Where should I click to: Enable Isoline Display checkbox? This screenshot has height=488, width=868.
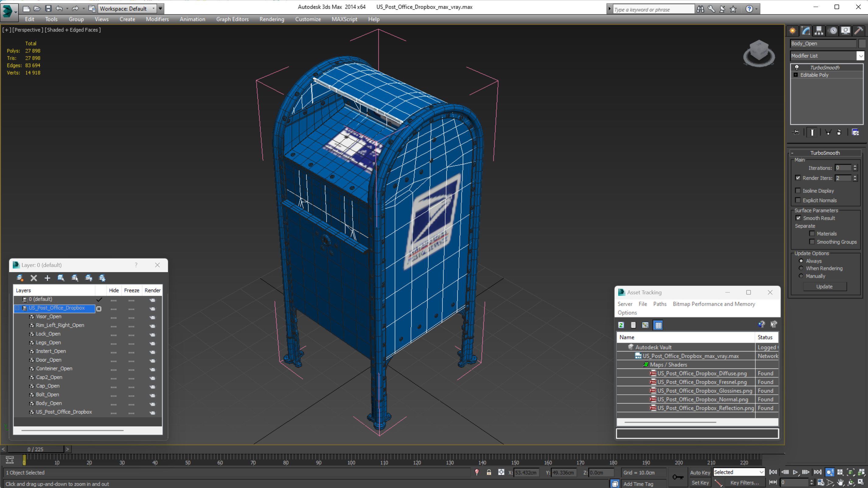click(x=798, y=191)
